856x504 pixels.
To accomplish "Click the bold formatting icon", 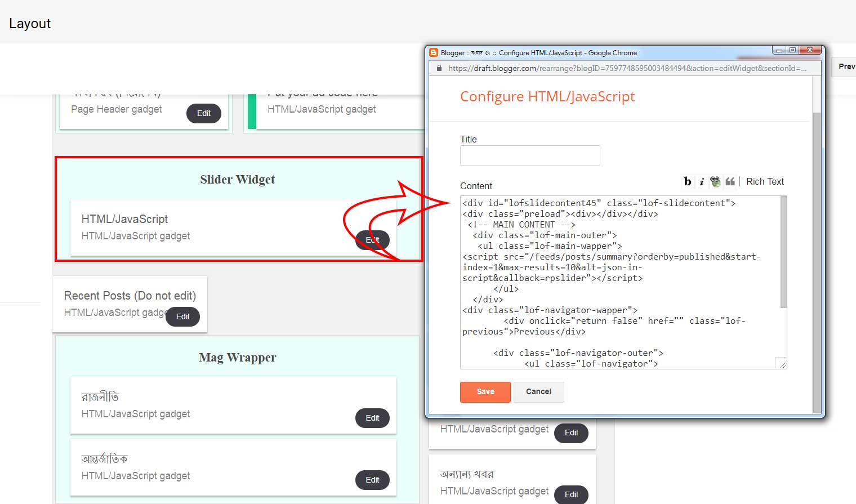I will (688, 181).
